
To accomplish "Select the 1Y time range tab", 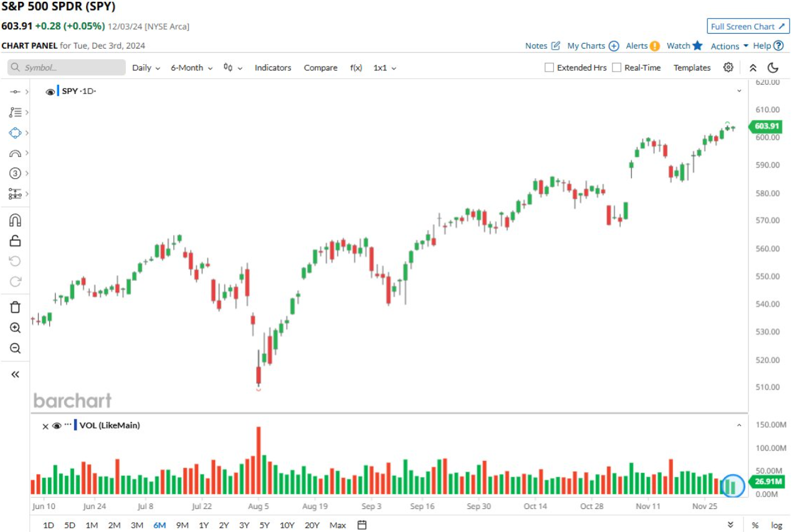I will coord(204,525).
